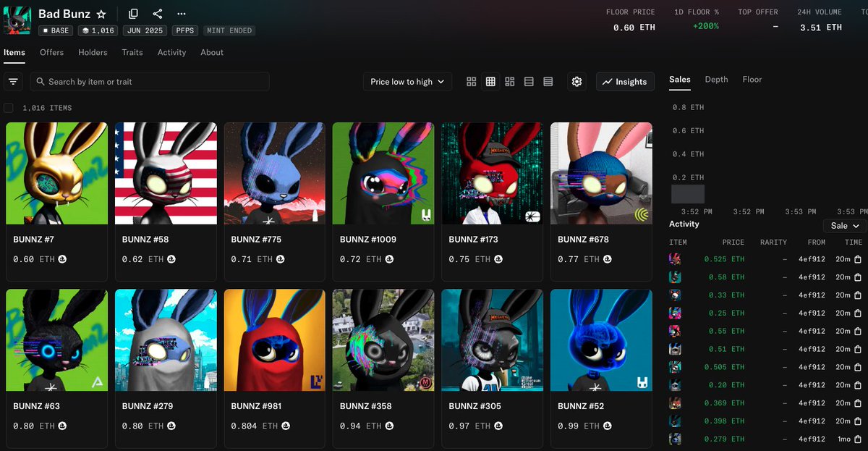Tick the select-all checkbox beside 1,016 ITEMS
This screenshot has height=451, width=868.
[x=9, y=108]
